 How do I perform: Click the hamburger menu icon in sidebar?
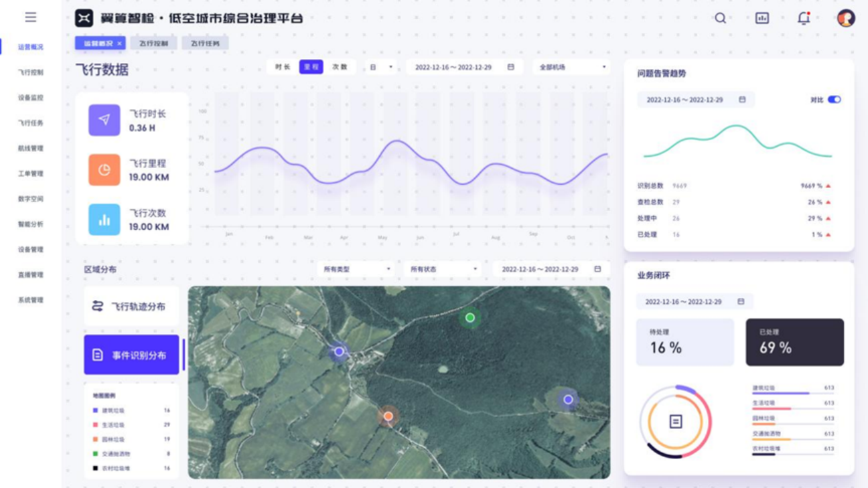pyautogui.click(x=31, y=17)
